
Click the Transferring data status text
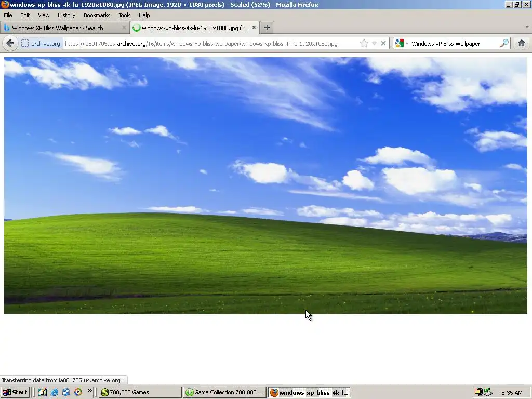tap(63, 380)
